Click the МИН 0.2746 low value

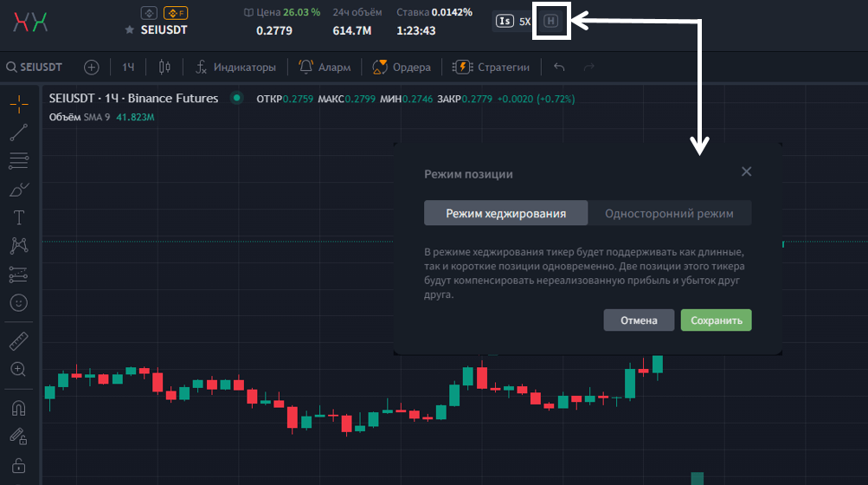[407, 99]
